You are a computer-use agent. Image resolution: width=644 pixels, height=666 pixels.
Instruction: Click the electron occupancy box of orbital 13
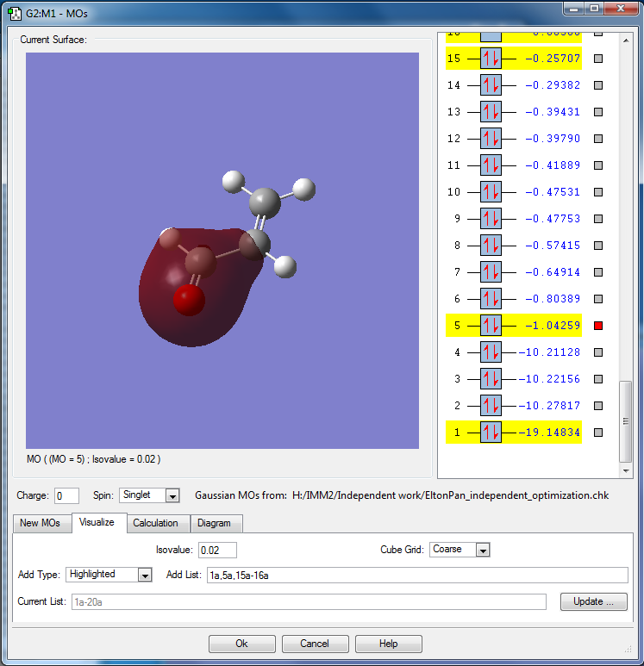point(491,112)
